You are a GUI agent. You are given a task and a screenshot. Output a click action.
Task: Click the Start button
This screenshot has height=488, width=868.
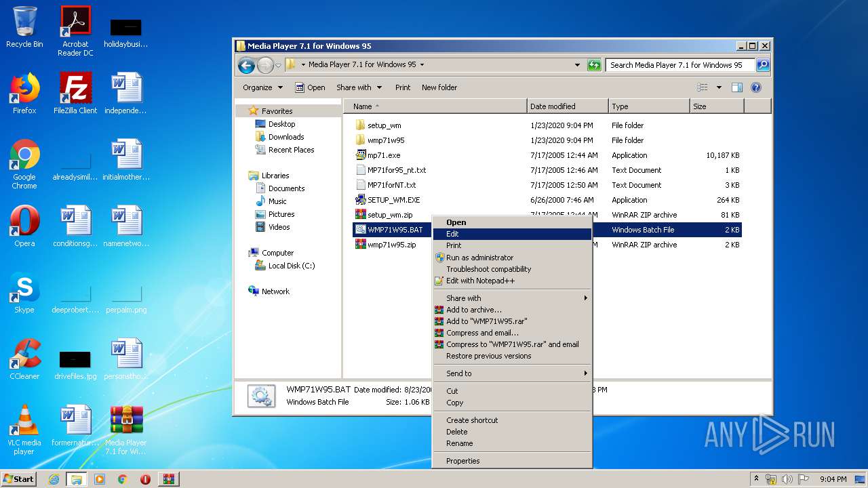click(19, 479)
